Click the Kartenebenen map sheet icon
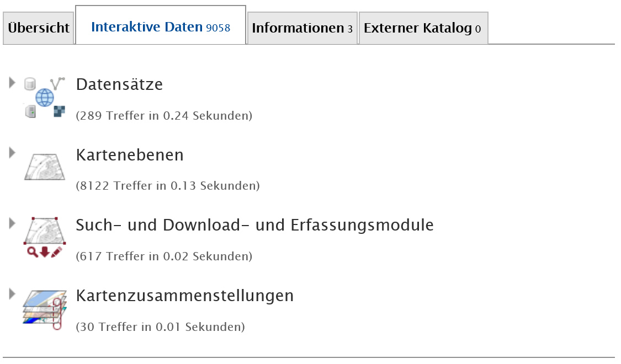 (x=44, y=167)
